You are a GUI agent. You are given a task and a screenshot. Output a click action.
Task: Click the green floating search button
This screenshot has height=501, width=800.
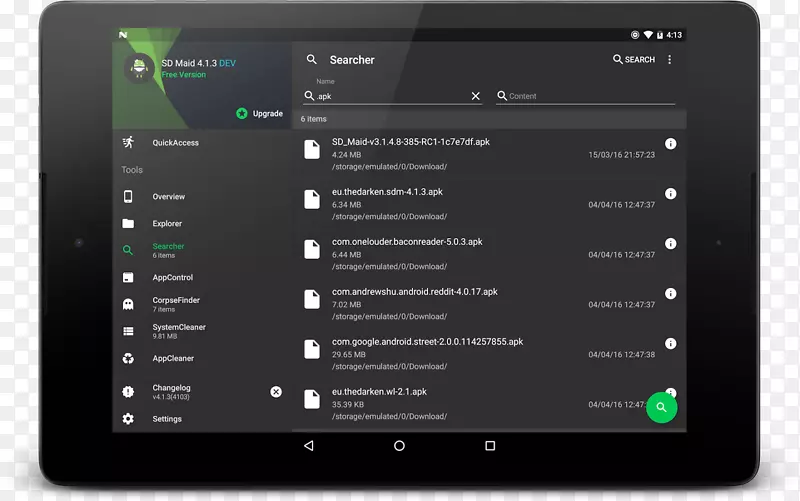pyautogui.click(x=661, y=407)
